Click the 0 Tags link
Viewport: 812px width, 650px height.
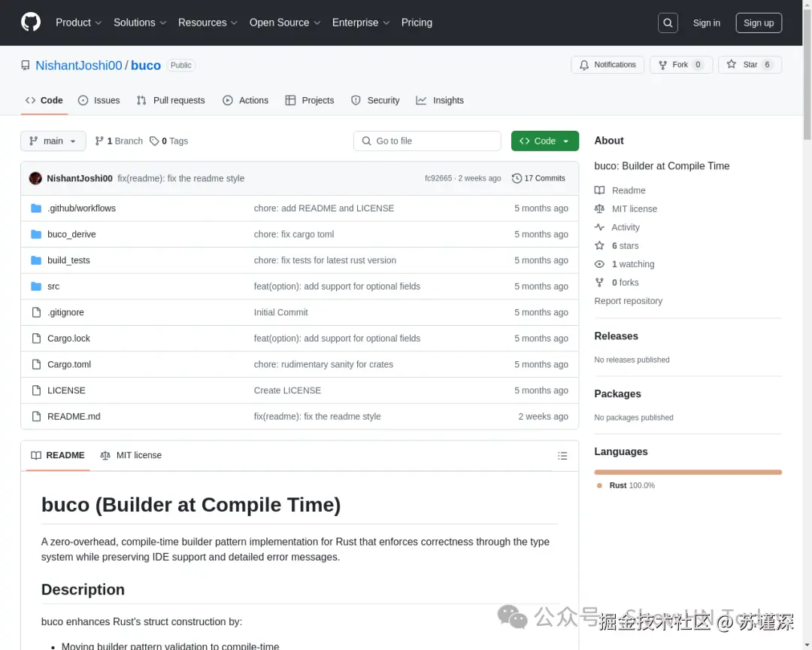coord(169,141)
